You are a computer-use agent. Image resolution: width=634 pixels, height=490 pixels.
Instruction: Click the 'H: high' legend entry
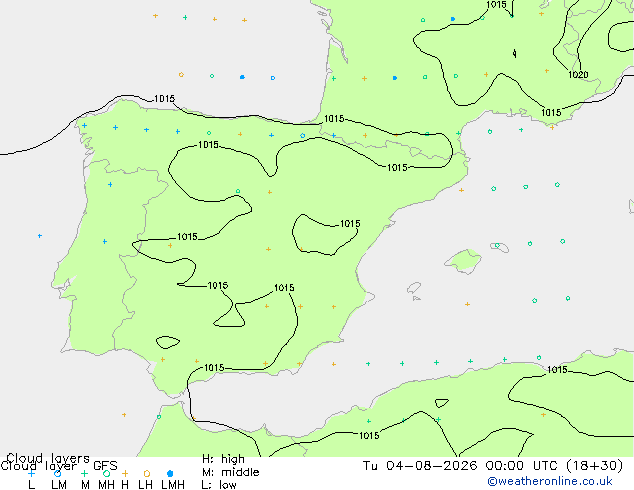(x=224, y=459)
